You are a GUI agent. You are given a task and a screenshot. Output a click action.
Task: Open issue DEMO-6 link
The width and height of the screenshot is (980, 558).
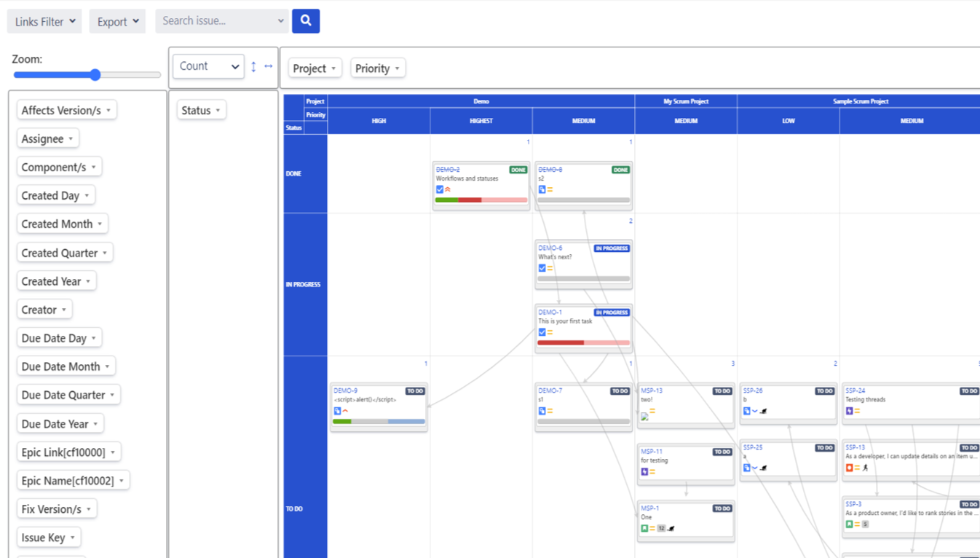point(550,248)
